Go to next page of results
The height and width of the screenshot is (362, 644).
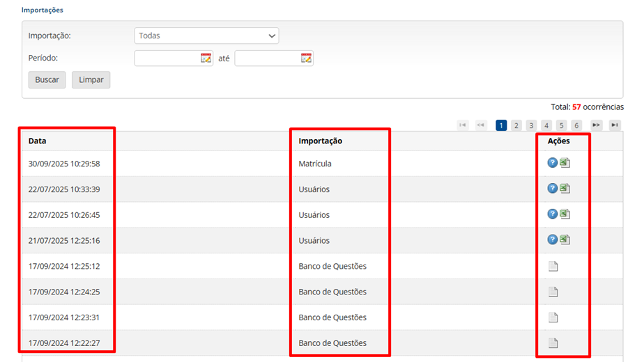597,125
